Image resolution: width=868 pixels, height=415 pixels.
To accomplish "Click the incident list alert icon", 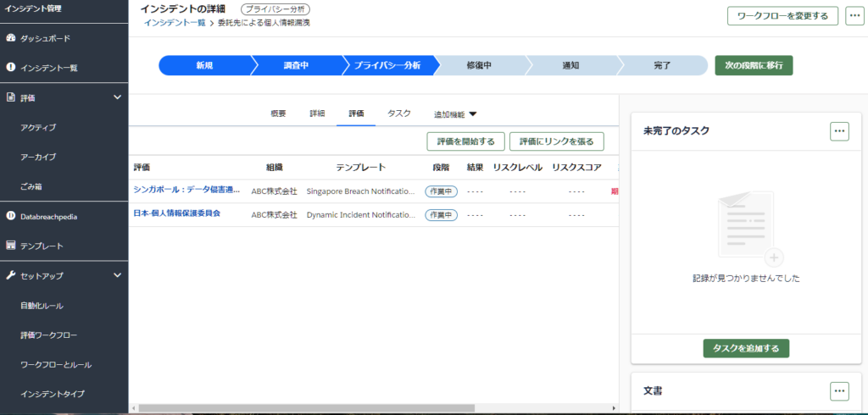I will point(11,68).
